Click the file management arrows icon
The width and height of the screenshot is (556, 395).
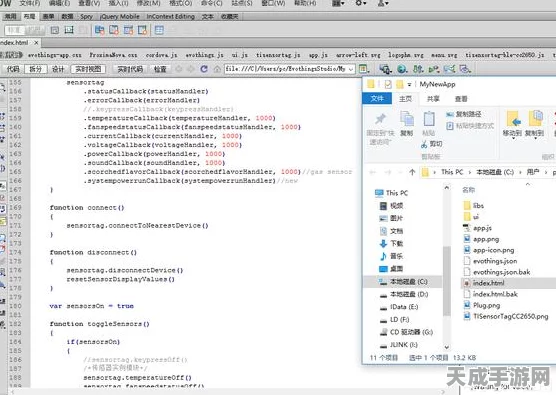pos(418,69)
